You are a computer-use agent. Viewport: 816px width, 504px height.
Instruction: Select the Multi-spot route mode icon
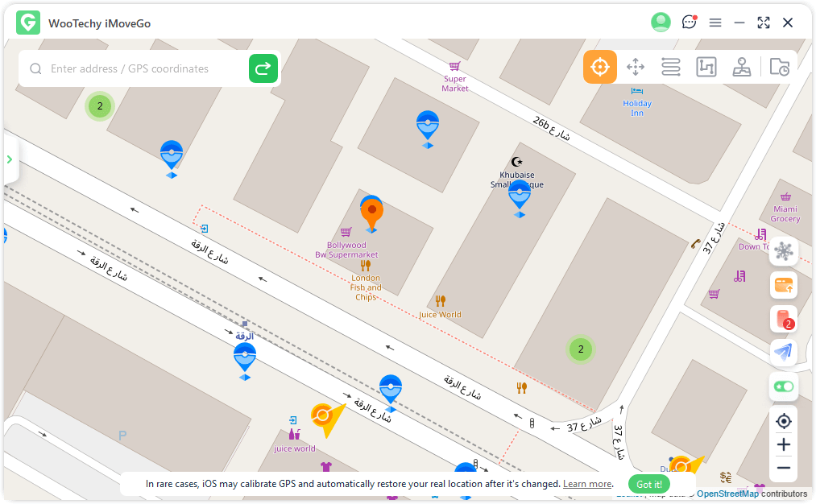coord(706,67)
